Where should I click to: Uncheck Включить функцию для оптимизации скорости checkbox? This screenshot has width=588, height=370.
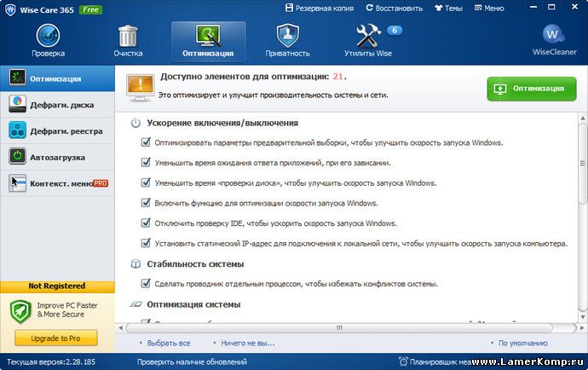146,203
